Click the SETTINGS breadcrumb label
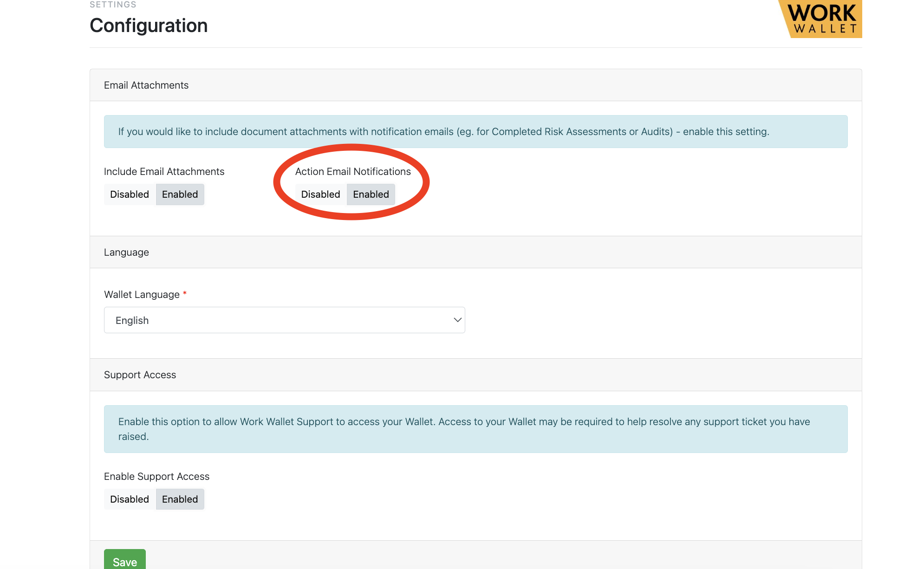This screenshot has width=924, height=569. (x=113, y=5)
